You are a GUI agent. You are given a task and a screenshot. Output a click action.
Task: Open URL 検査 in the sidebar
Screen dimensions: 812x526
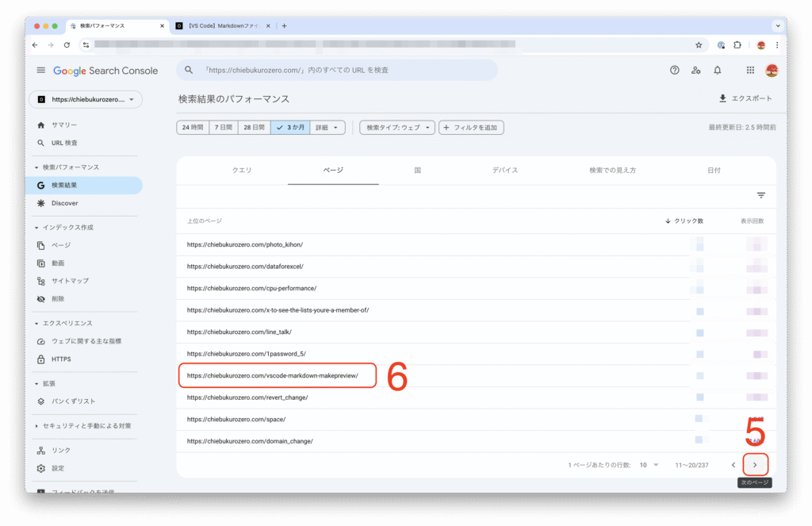point(86,143)
